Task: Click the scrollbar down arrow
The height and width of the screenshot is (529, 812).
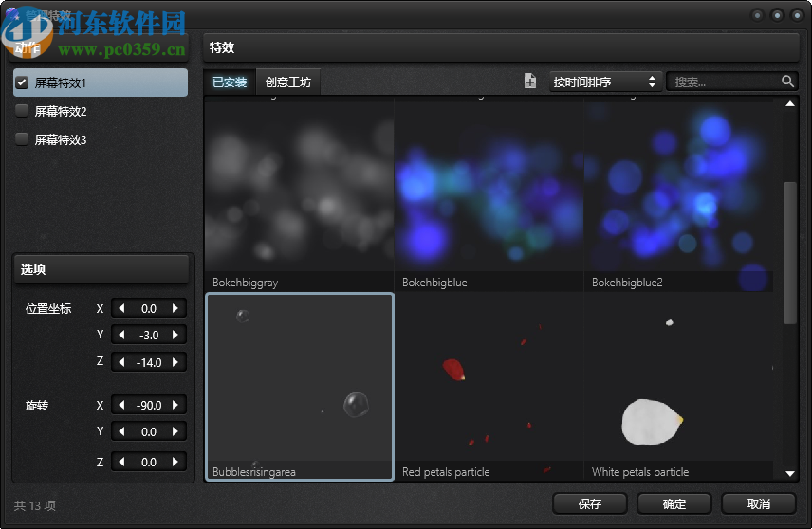Action: point(790,473)
